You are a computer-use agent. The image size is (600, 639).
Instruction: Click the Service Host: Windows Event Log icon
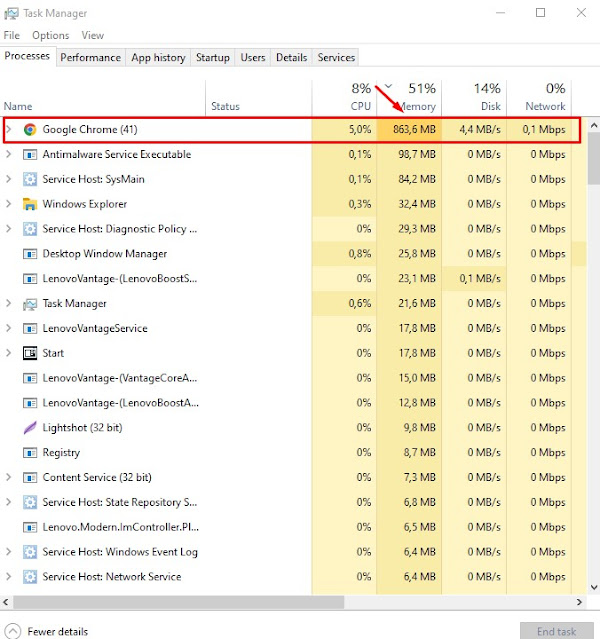30,552
